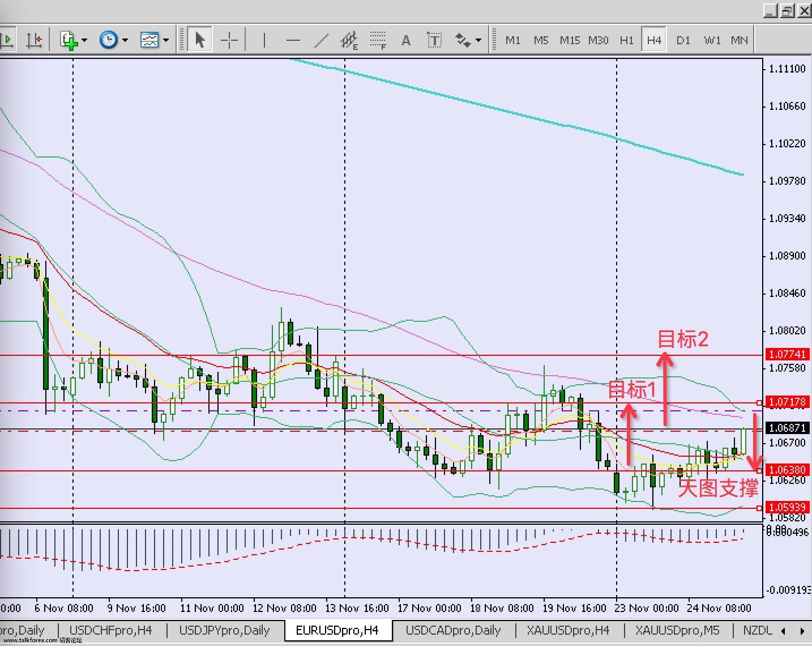Expand the Periods dropdown arrow
Screen dimensions: 812x646
coord(125,40)
